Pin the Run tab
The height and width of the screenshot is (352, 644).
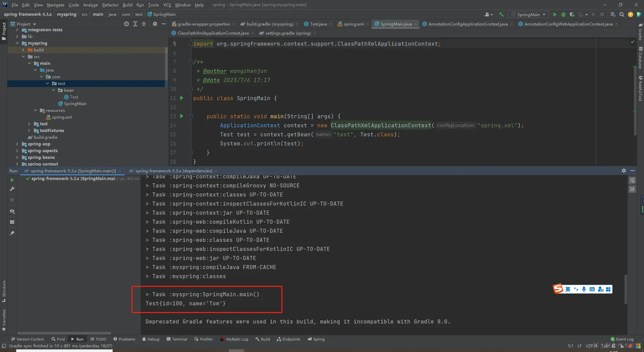tap(12, 233)
